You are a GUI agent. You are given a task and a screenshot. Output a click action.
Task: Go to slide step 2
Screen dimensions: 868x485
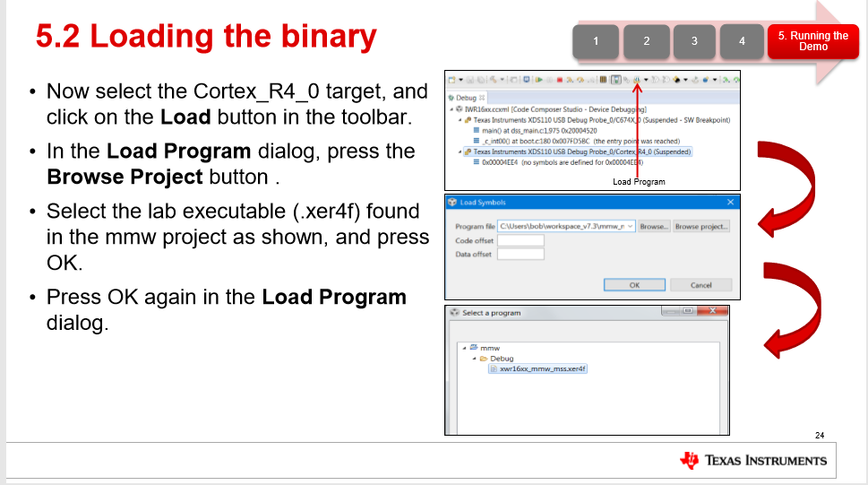pyautogui.click(x=646, y=41)
